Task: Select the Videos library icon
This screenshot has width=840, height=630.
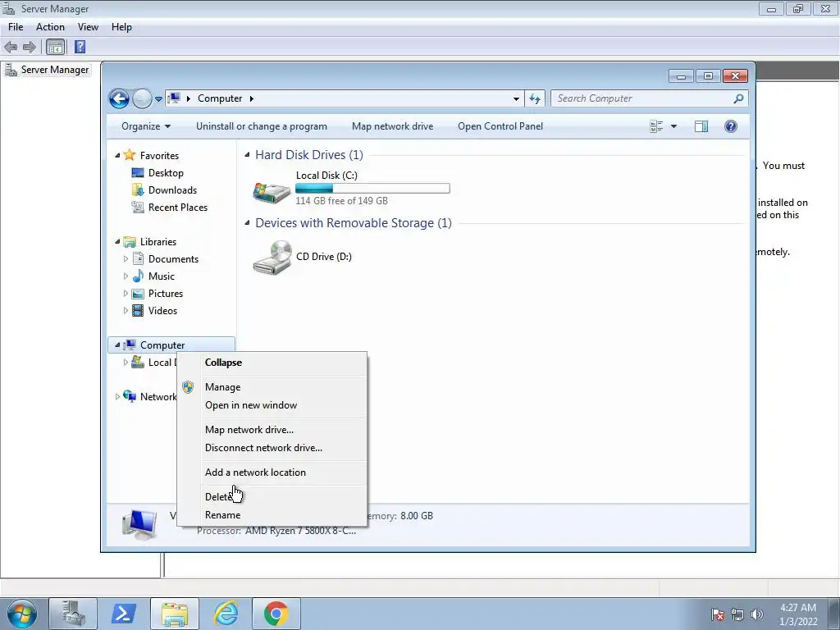Action: 138,311
